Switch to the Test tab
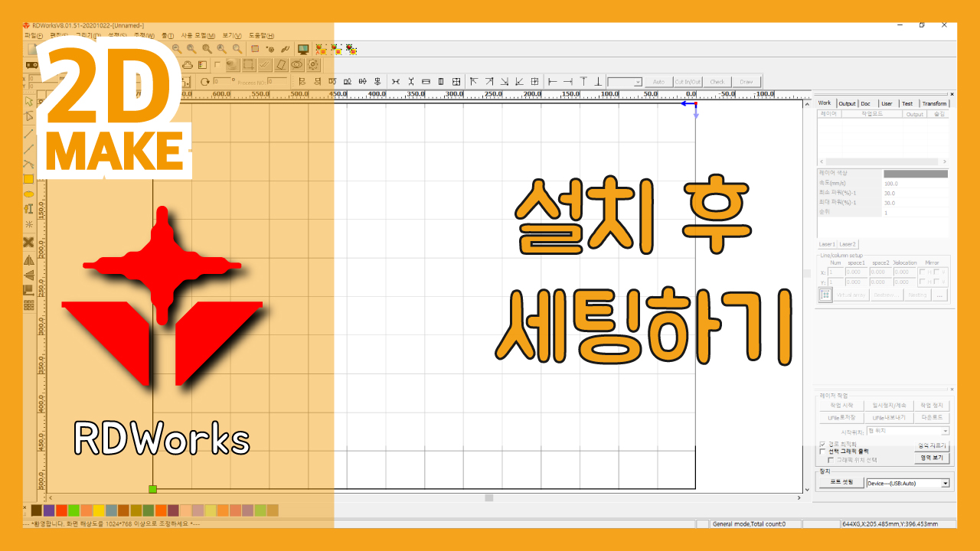Image resolution: width=980 pixels, height=551 pixels. click(x=907, y=103)
